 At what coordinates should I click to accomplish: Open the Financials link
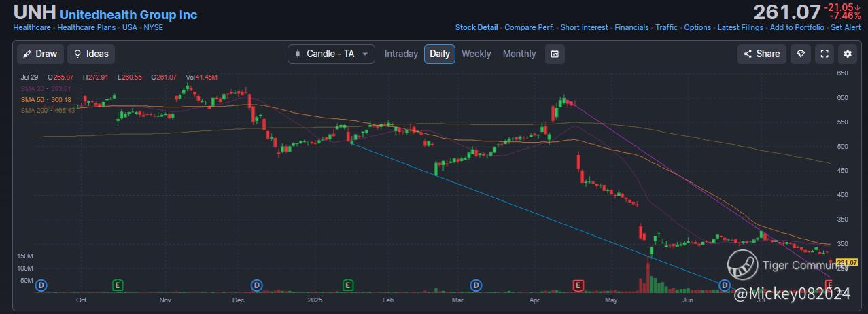(x=631, y=28)
